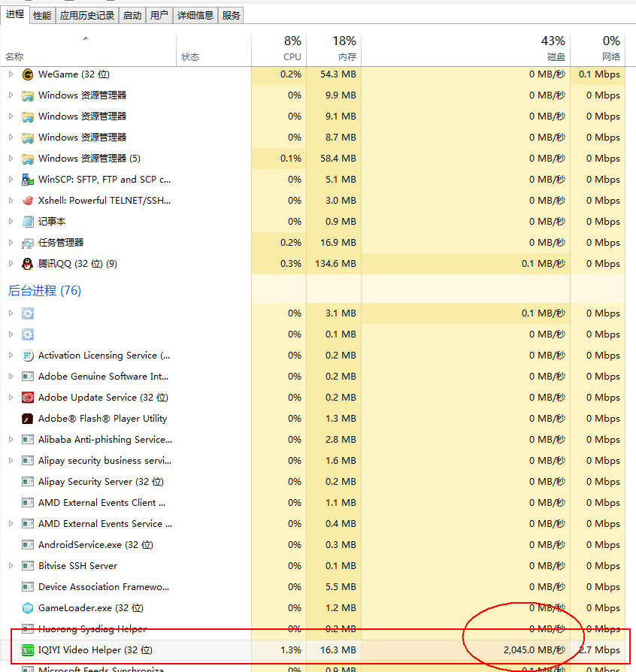Screen dimensions: 636x672
Task: Select the AndroidService.exe icon
Action: click(28, 545)
